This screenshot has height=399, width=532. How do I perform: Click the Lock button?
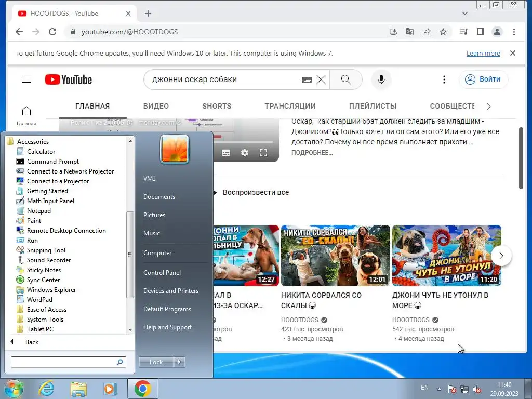point(156,362)
